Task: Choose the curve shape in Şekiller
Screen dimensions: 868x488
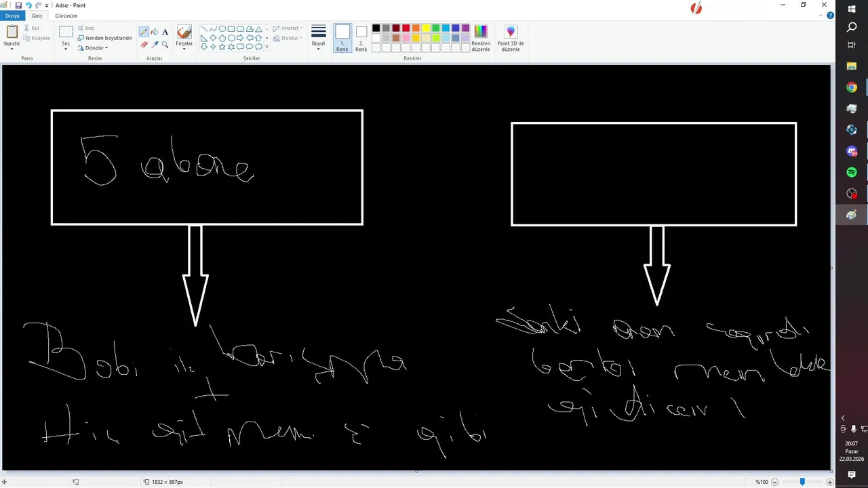Action: tap(213, 29)
